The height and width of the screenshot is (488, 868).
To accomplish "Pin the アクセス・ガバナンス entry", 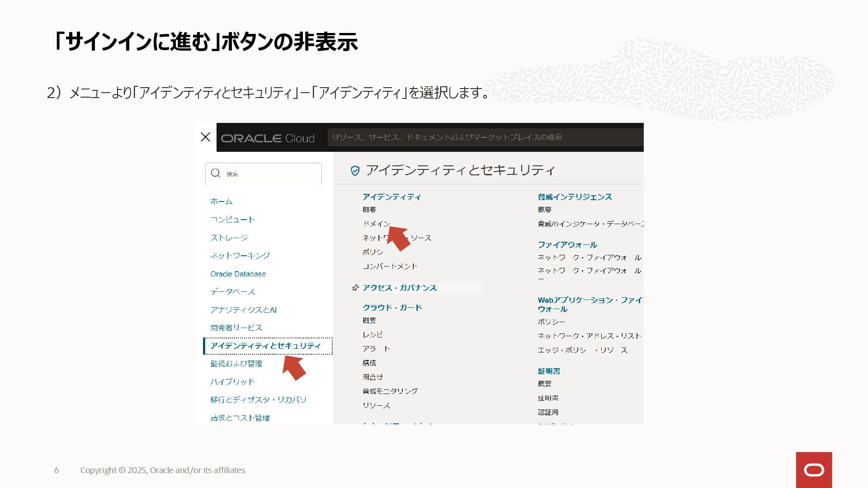I will coord(355,288).
